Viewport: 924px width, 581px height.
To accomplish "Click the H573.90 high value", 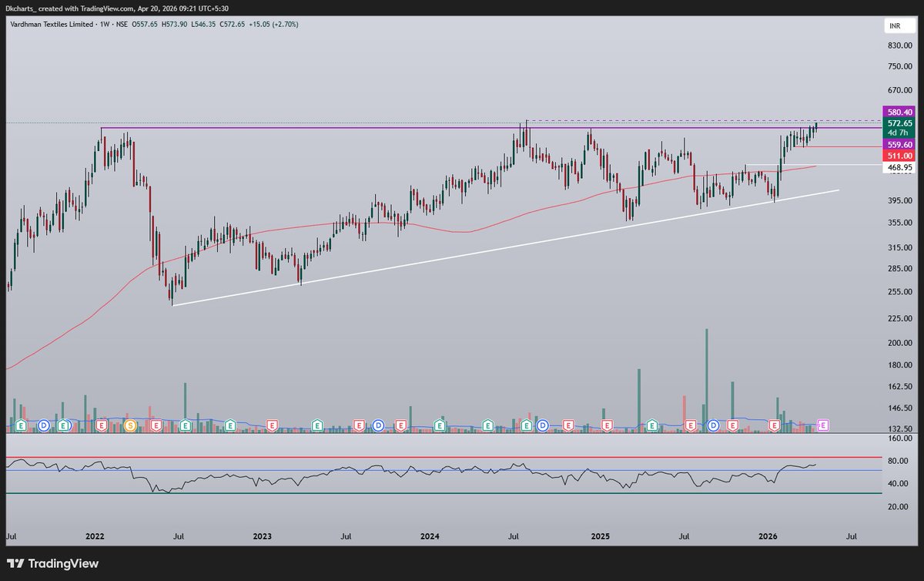I will coord(176,24).
